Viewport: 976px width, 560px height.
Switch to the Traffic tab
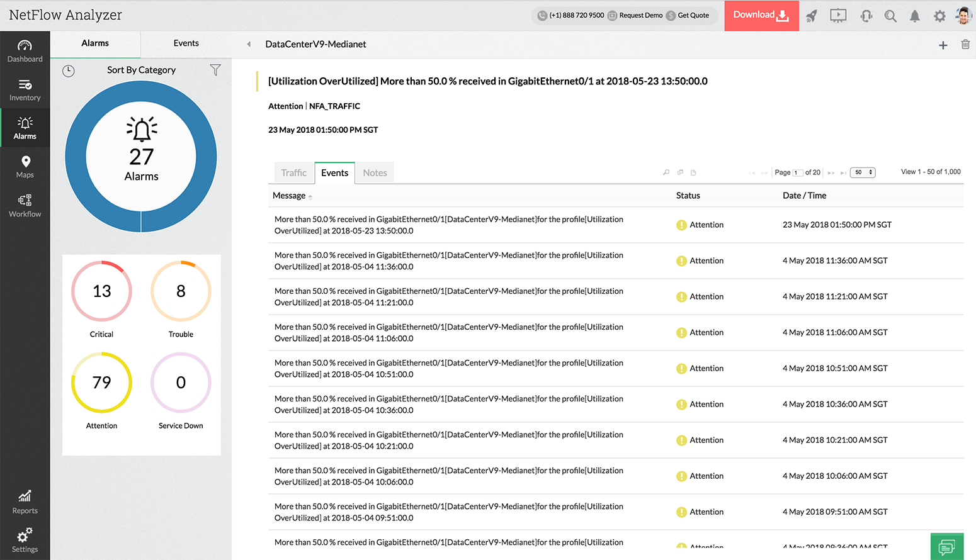293,173
